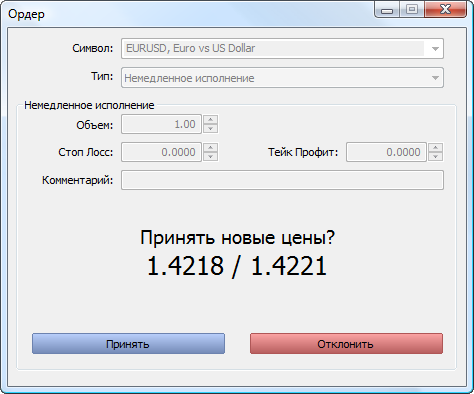Increase Объем with up arrow

[x=210, y=120]
